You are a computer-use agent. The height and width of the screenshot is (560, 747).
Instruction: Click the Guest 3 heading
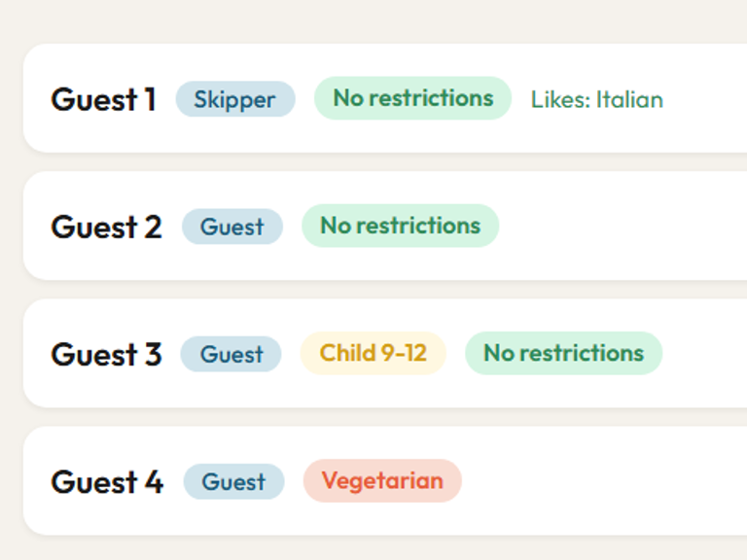(106, 354)
